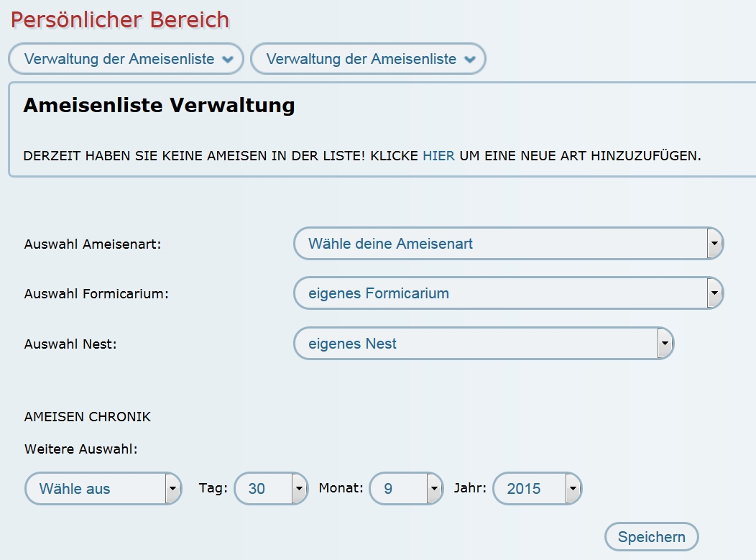Open the first 'Verwaltung der Ameisenliste' menu
756x560 pixels.
pos(119,59)
